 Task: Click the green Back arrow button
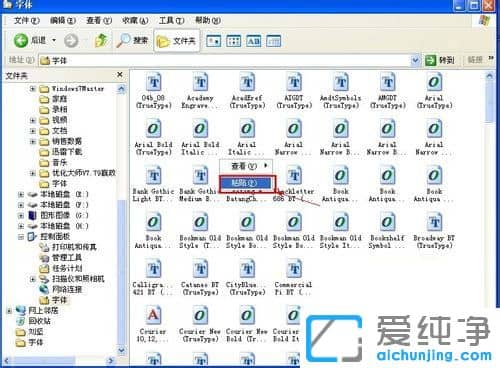(21, 41)
